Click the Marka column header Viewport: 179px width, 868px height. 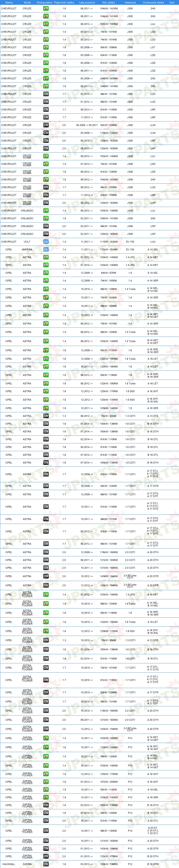[9, 2]
